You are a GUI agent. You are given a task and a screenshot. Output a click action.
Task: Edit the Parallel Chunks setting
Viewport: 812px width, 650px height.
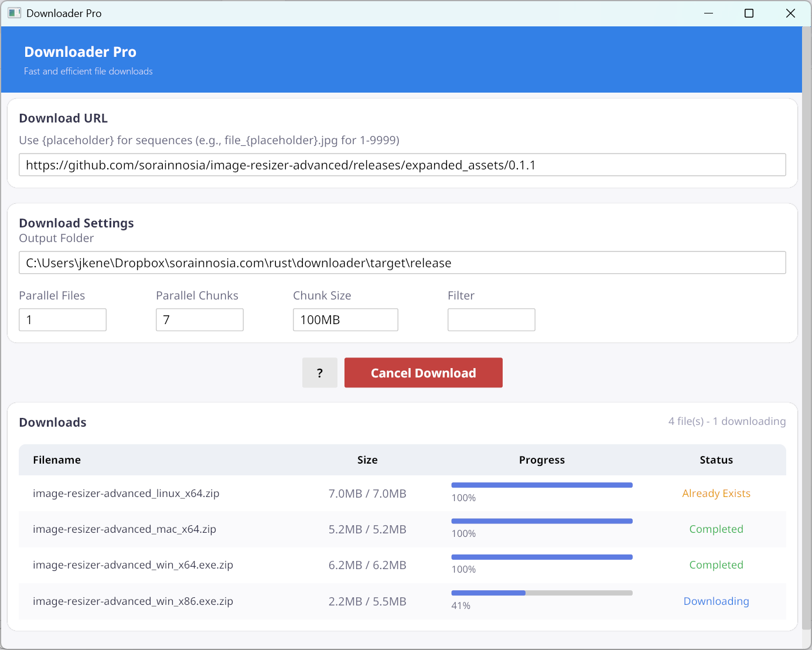click(x=199, y=319)
